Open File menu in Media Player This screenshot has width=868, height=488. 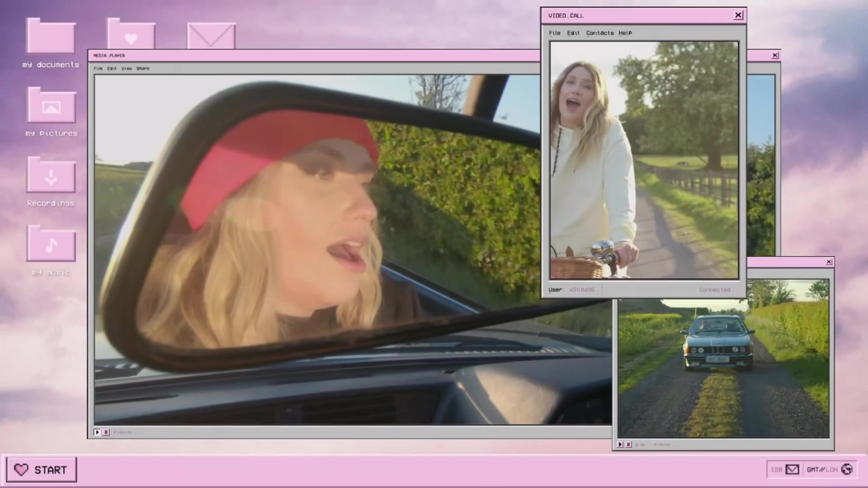pyautogui.click(x=98, y=68)
